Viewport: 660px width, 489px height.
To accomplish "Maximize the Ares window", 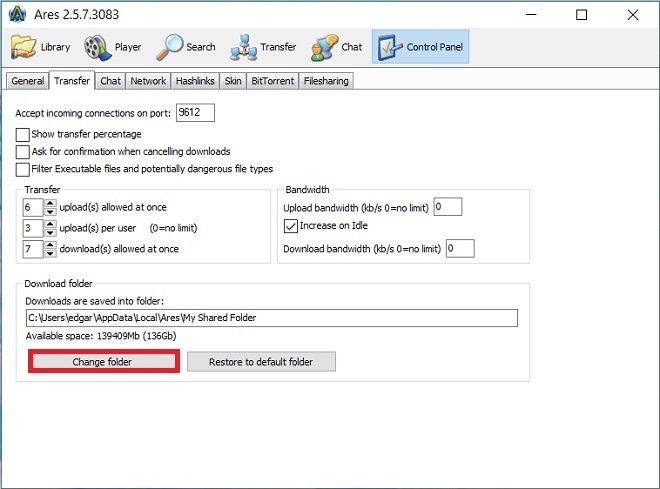I will pos(581,15).
